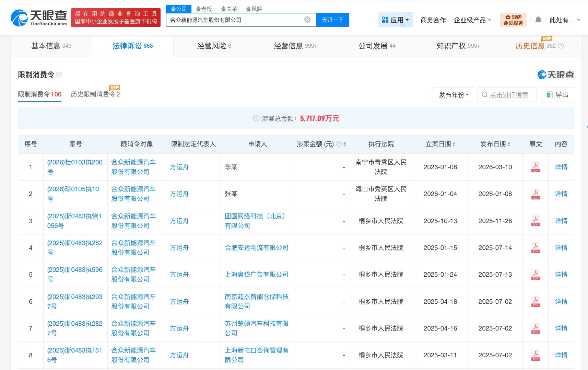The height and width of the screenshot is (370, 588).
Task: Sort by 立案日期 column arrows
Action: tap(454, 144)
